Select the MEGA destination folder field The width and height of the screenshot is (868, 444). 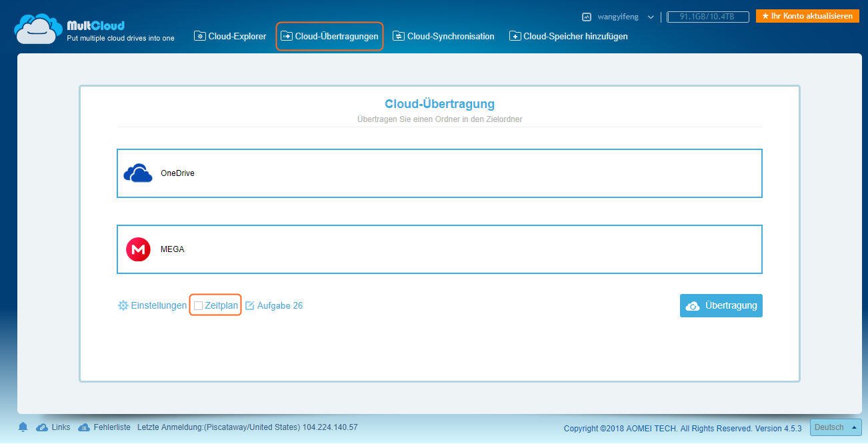(439, 249)
